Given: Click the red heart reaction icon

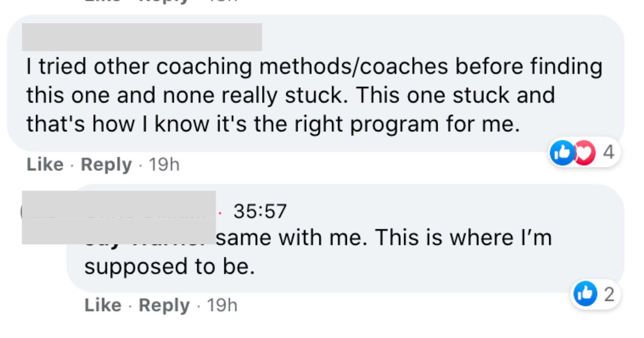Looking at the screenshot, I should coord(584,153).
